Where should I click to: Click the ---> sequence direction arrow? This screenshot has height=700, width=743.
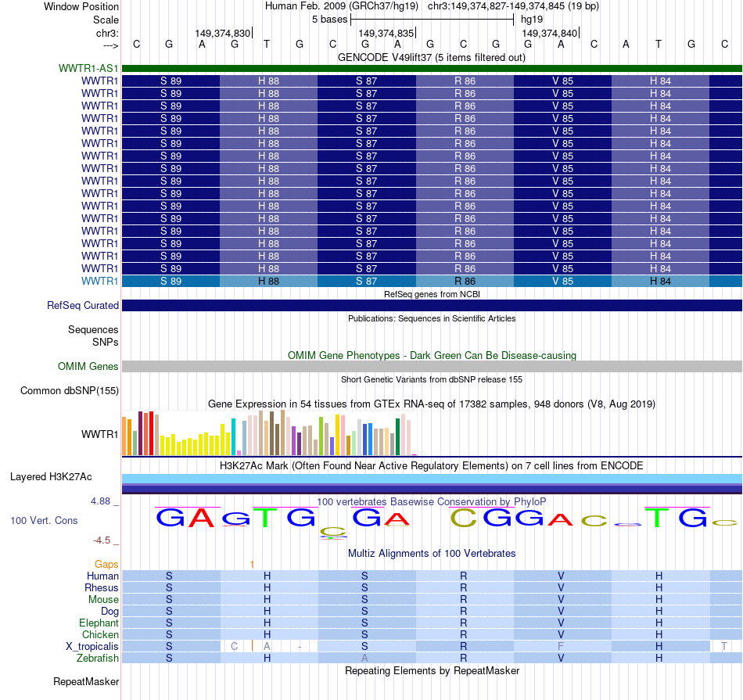[110, 45]
